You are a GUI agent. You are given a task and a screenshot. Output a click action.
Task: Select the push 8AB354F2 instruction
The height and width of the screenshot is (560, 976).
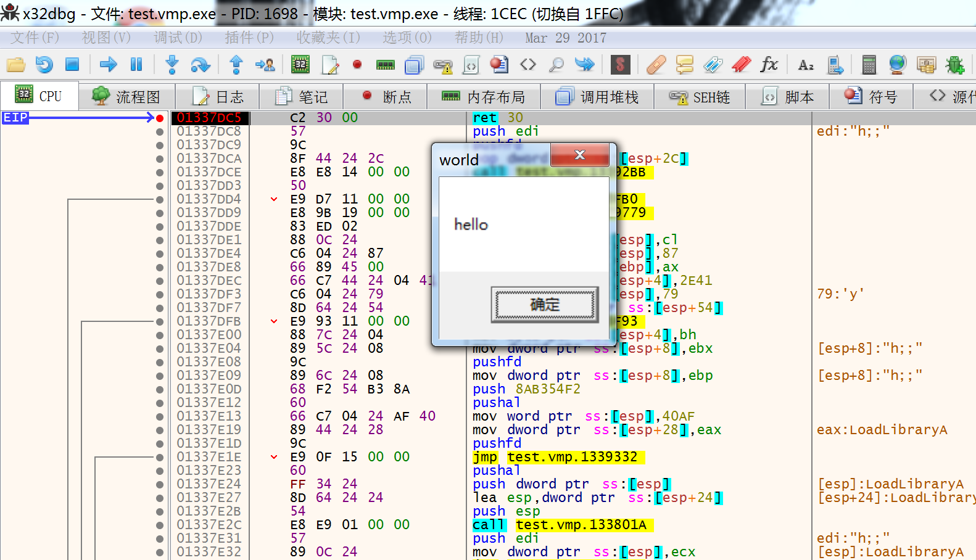click(x=527, y=389)
